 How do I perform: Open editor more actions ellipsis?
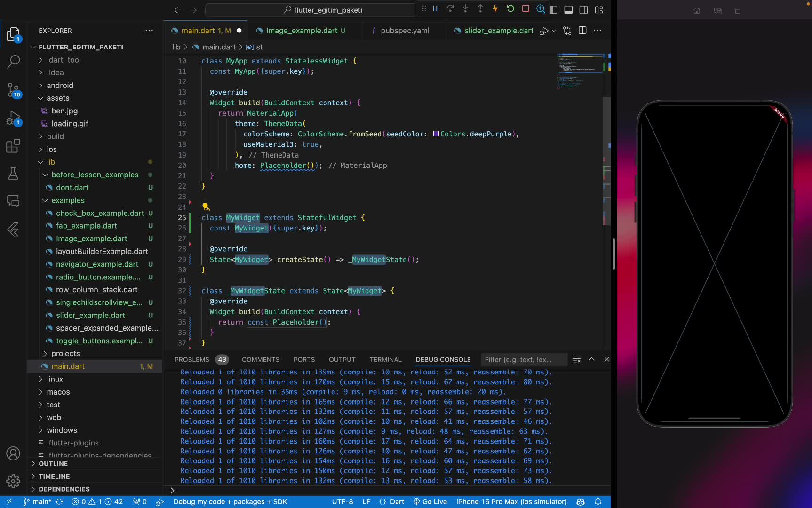[597, 31]
